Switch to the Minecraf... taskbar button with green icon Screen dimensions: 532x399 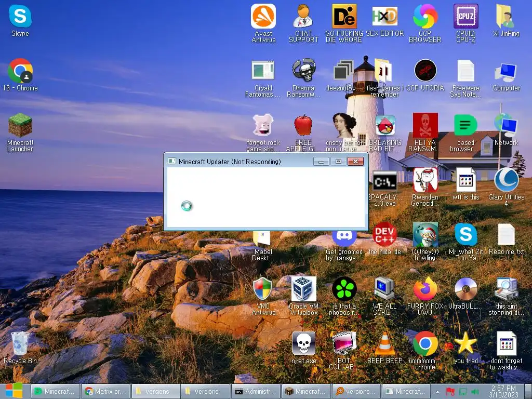coord(55,391)
